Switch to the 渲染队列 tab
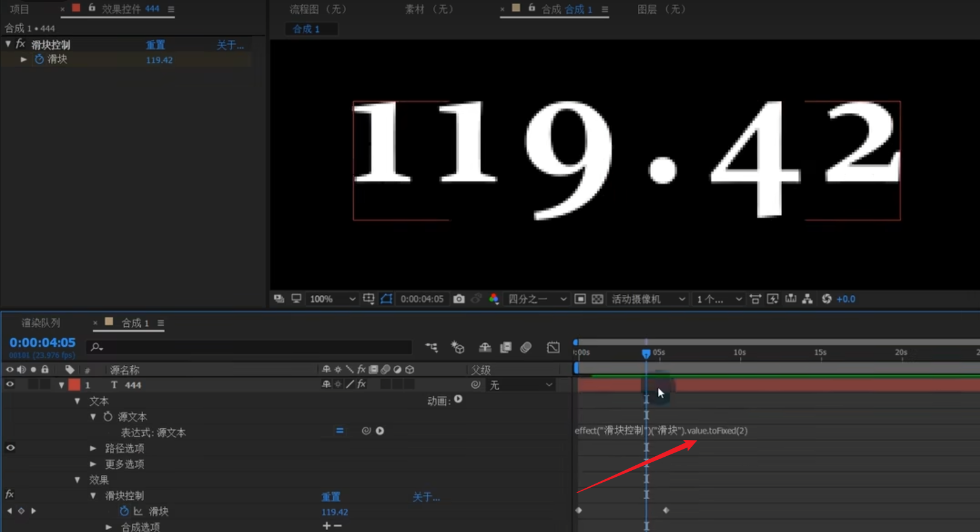This screenshot has width=980, height=532. [x=41, y=323]
